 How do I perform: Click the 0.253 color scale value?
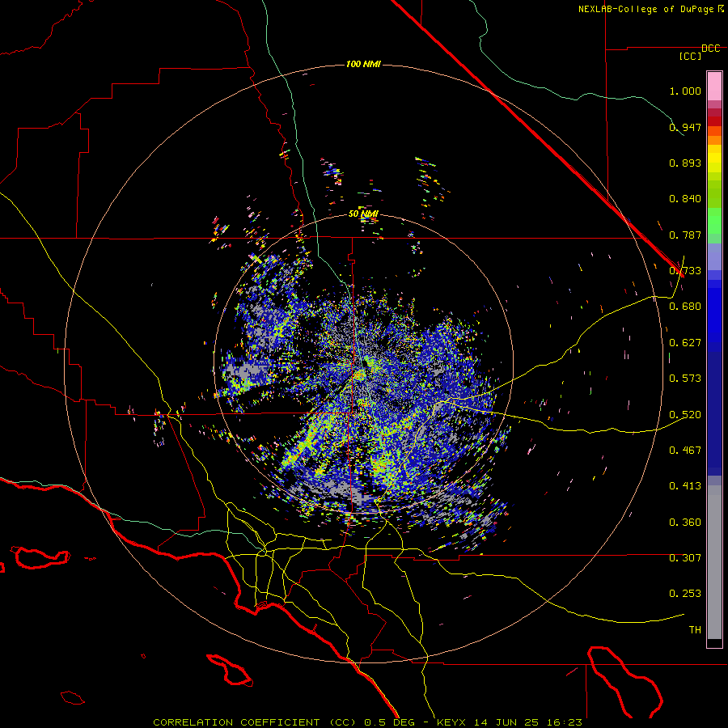685,594
